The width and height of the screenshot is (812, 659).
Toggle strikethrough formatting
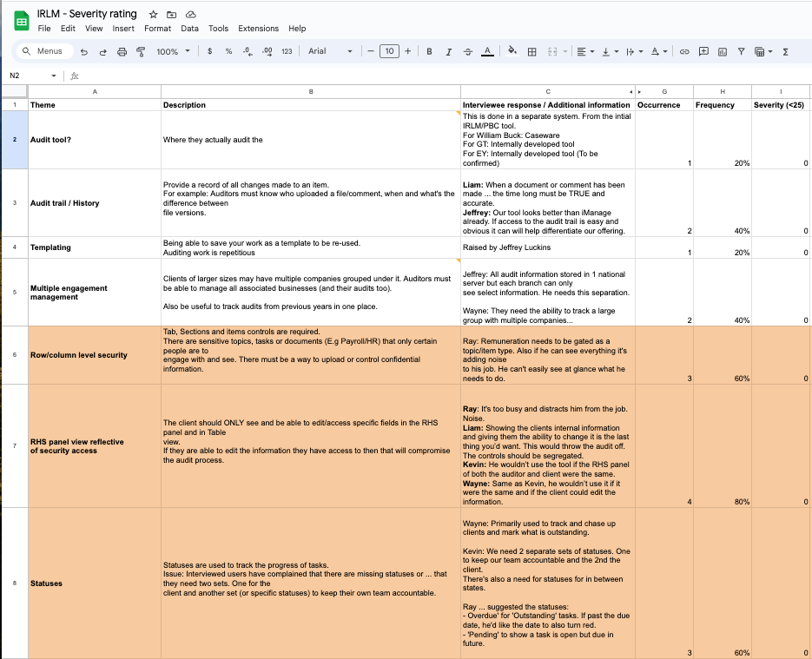tap(467, 51)
